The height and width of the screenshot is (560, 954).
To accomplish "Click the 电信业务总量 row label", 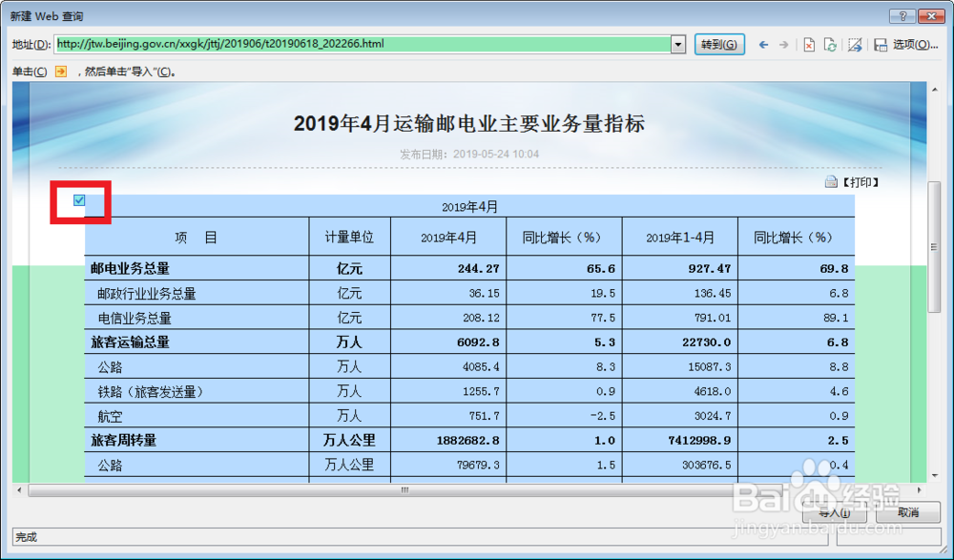I will pos(135,319).
